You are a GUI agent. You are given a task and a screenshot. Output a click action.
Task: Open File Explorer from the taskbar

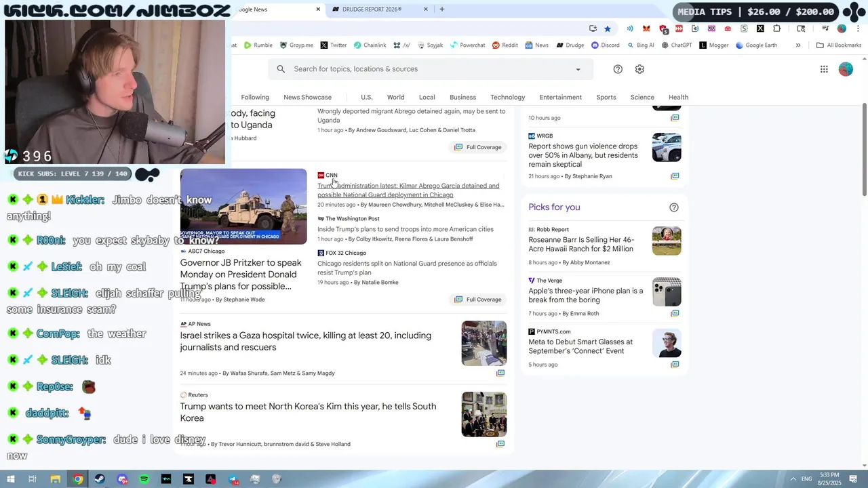point(56,479)
